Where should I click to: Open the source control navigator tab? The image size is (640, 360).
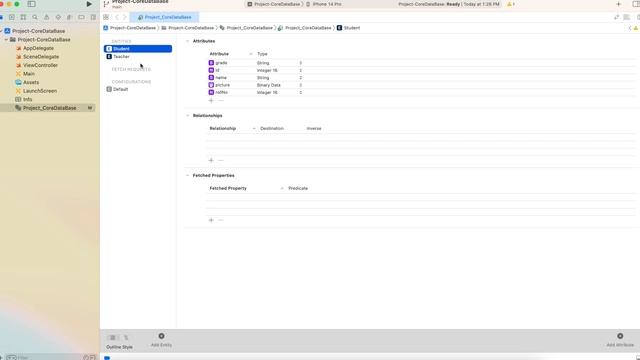pos(11,17)
